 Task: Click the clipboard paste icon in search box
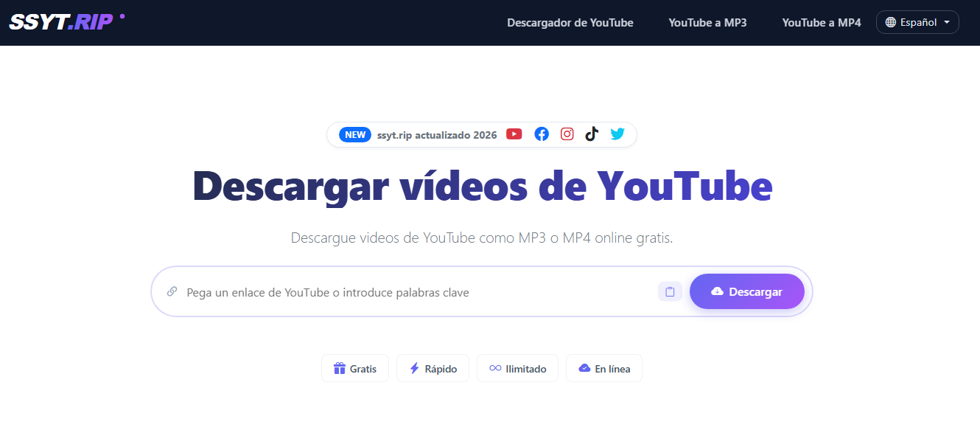point(670,292)
